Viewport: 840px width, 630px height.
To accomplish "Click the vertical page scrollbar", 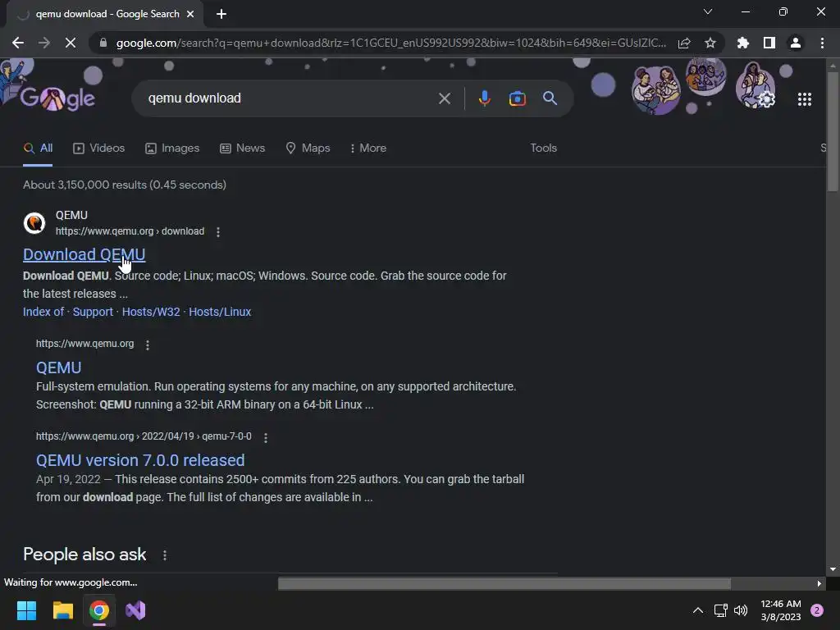I will [x=833, y=131].
